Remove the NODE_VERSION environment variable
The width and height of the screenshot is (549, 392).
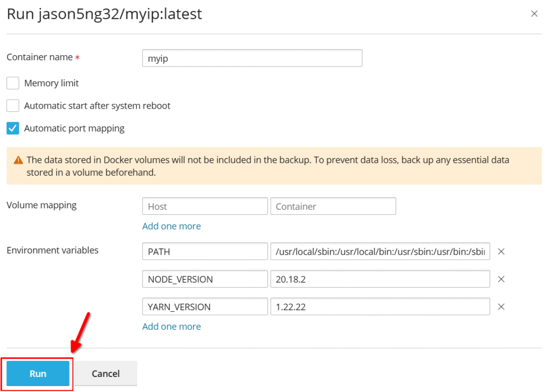point(501,279)
